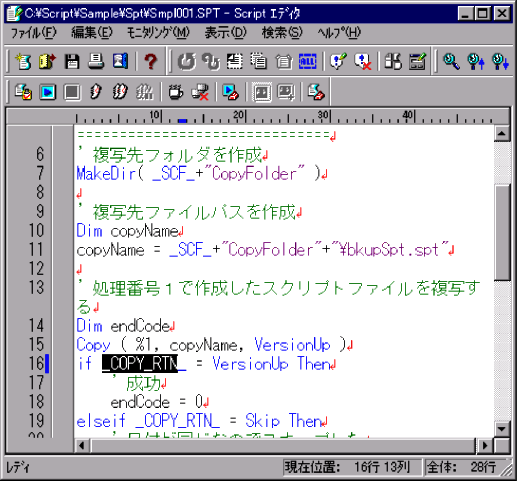Open the editor settings pencil-form icon
Image resolution: width=518 pixels, height=481 pixels.
point(417,61)
